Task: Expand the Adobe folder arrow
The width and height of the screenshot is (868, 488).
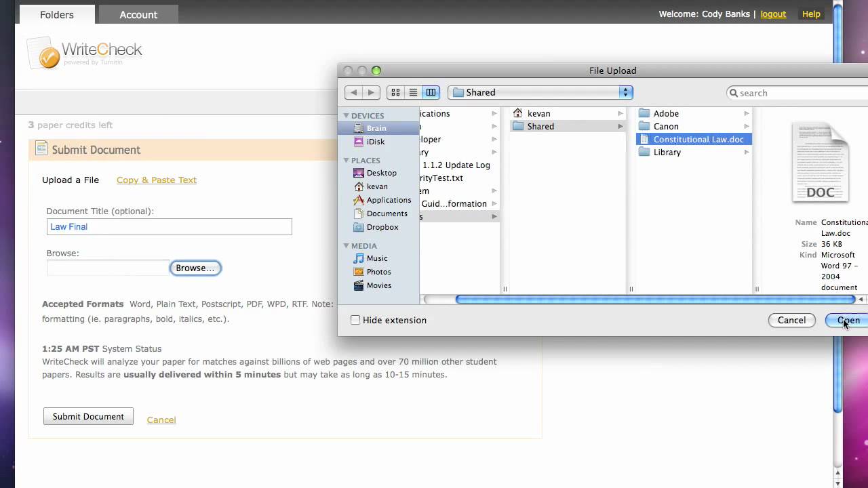Action: 746,113
